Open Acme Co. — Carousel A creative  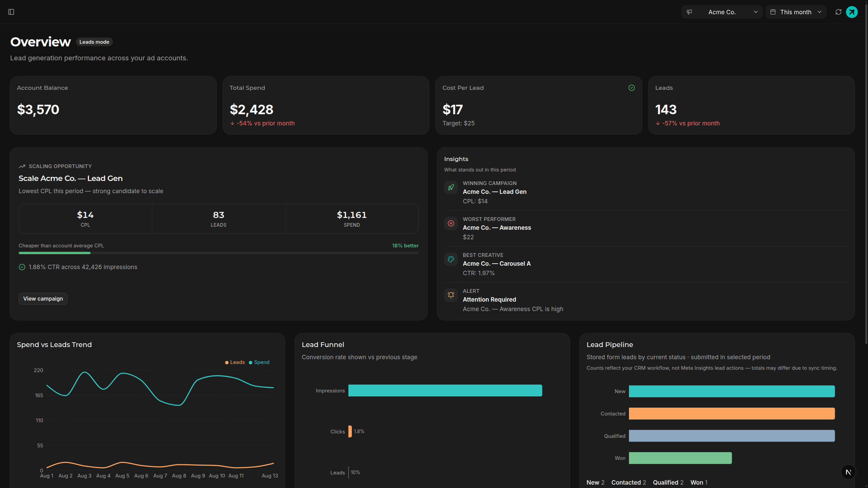497,264
